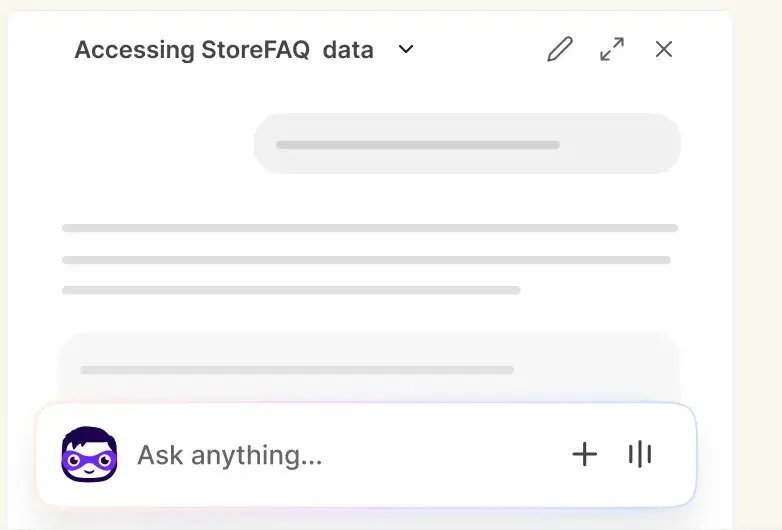This screenshot has height=530, width=782.
Task: Select the Accessing StoreFAQ data title
Action: (x=224, y=50)
